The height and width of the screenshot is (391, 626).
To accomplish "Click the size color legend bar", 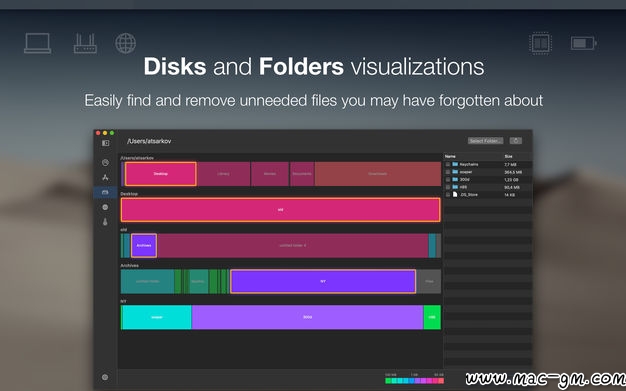I will click(x=414, y=381).
